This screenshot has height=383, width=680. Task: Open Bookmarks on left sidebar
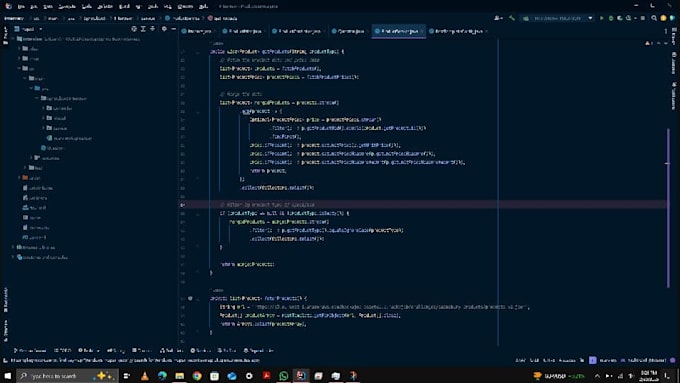point(6,299)
